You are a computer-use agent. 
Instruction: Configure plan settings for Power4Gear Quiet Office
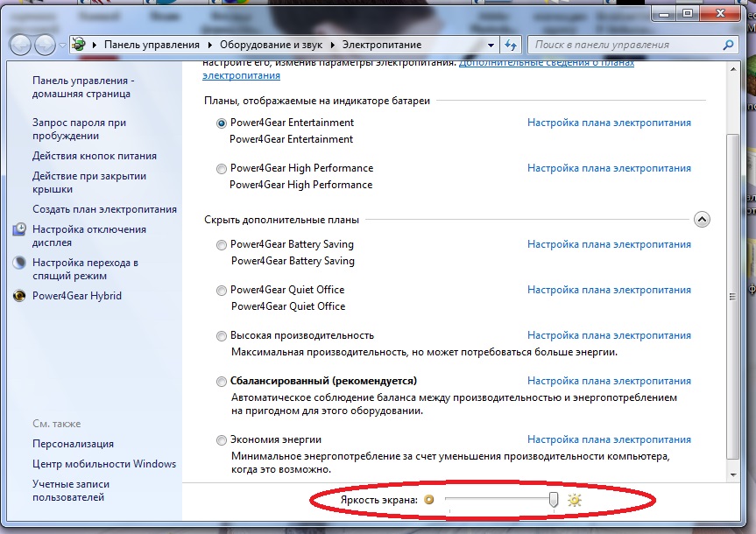(609, 290)
